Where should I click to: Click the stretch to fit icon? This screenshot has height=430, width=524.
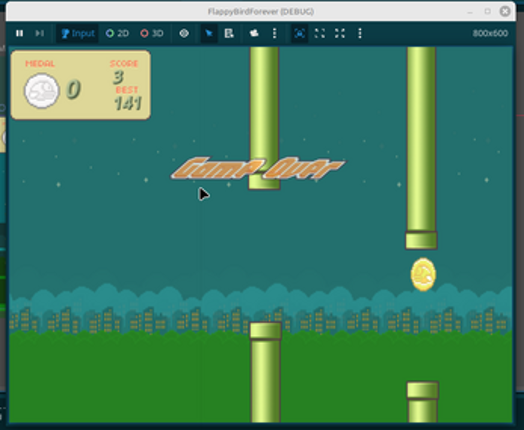[340, 33]
